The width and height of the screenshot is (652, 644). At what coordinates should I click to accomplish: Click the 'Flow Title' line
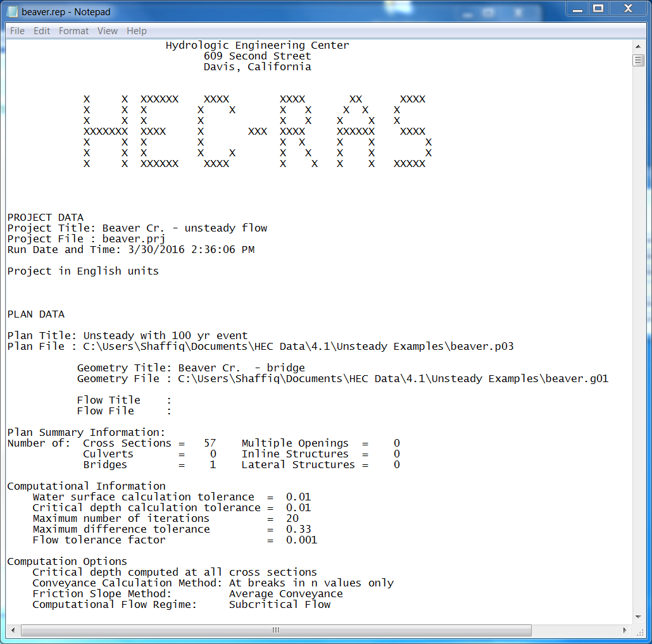[124, 400]
